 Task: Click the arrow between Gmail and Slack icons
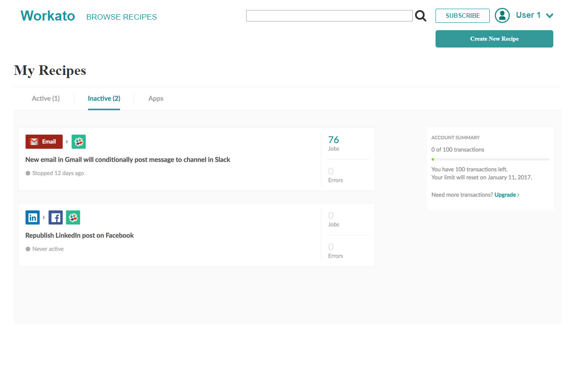click(x=67, y=142)
